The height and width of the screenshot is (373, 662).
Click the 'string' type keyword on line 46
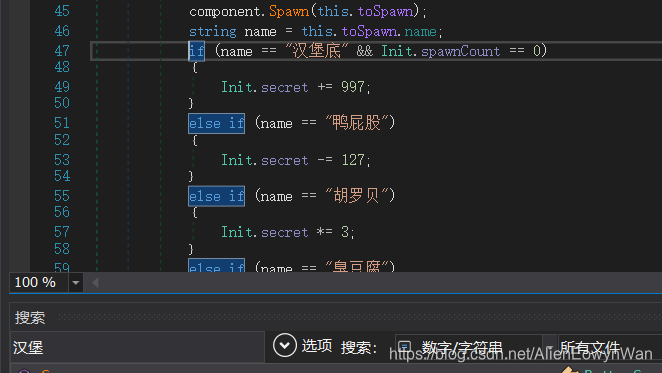coord(212,31)
